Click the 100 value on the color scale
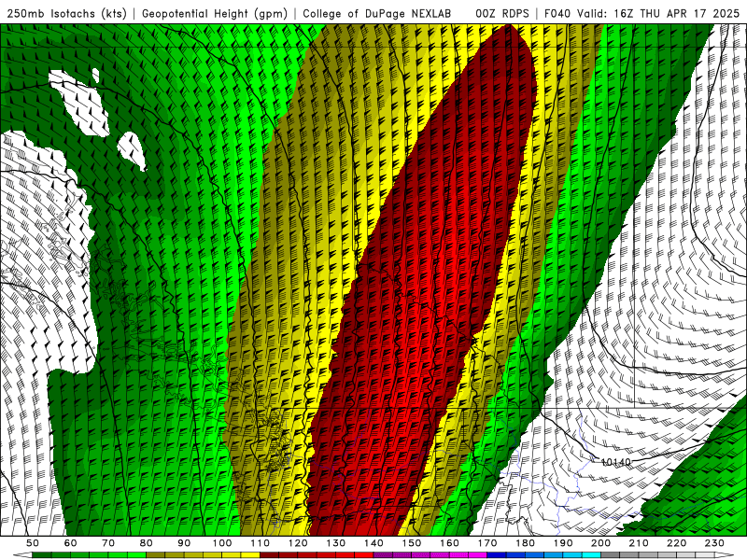Viewport: 747px width, 560px height. [x=222, y=543]
